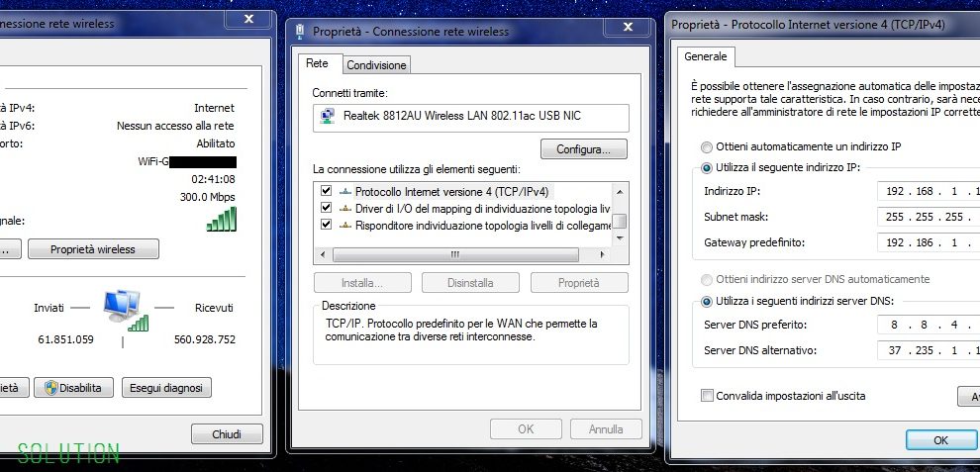Image resolution: width=980 pixels, height=472 pixels.
Task: Click the Abilitato status value
Action: tap(216, 143)
